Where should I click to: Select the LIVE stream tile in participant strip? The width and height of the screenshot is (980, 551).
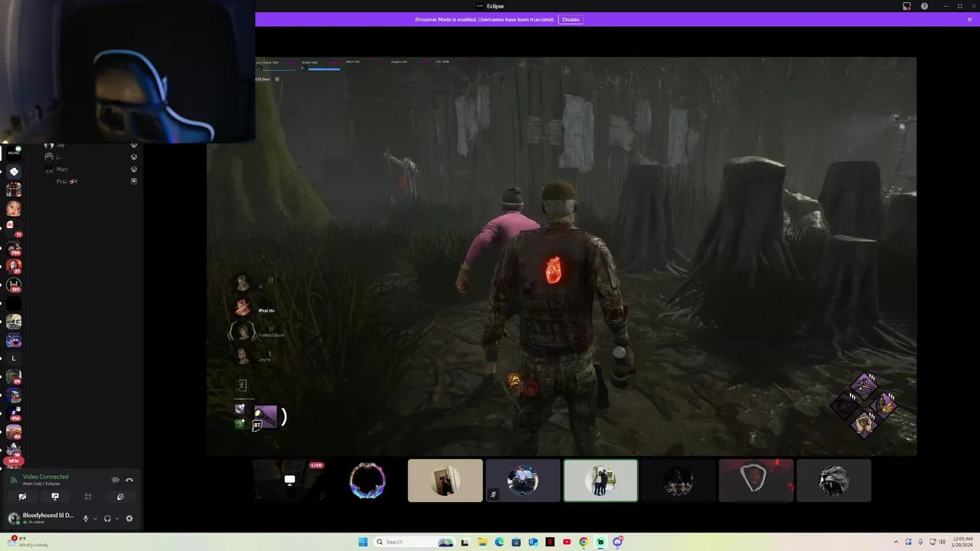289,481
